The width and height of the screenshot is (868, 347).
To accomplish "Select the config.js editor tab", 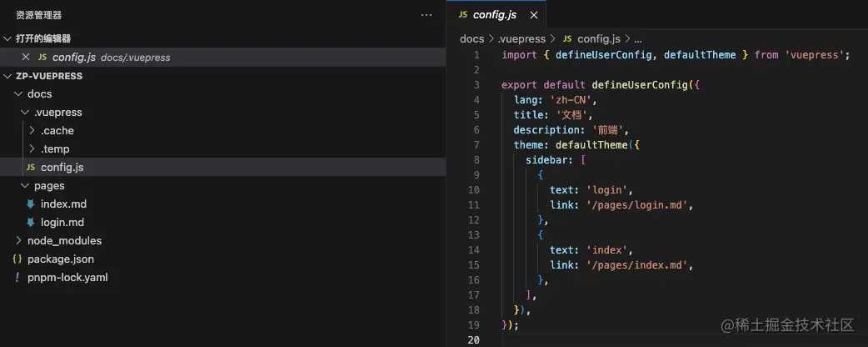I will (x=496, y=15).
